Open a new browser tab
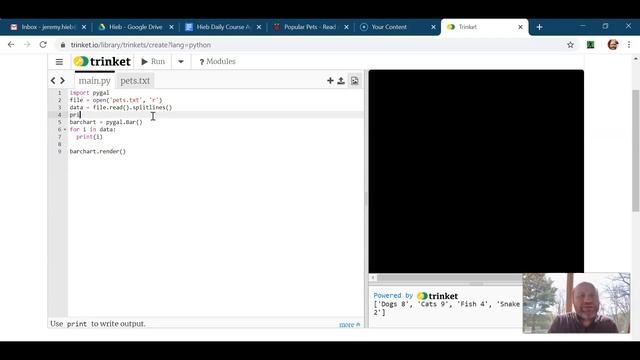The image size is (640, 360). (539, 27)
